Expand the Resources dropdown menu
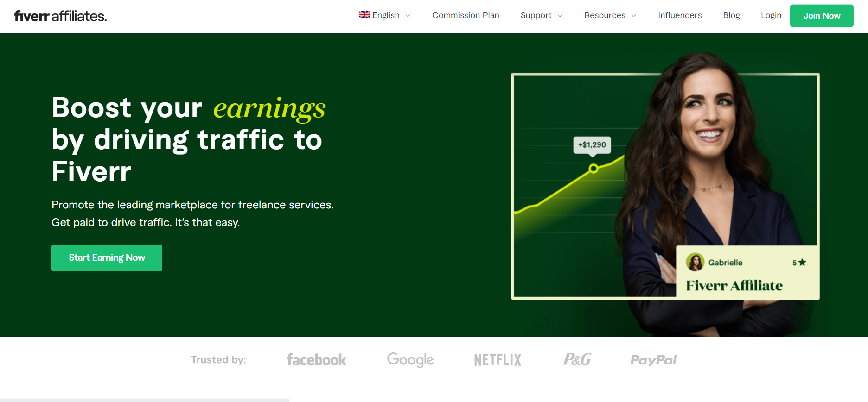Screen dimensions: 868x402 tap(610, 15)
